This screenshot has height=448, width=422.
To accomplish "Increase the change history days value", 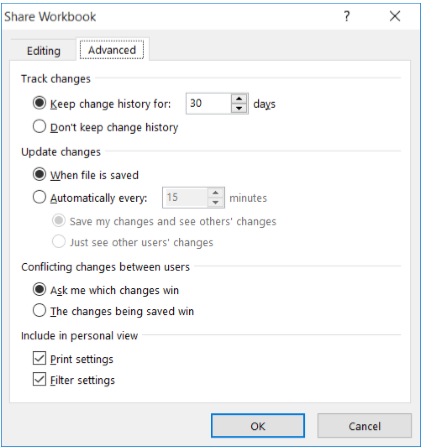I will coord(239,99).
